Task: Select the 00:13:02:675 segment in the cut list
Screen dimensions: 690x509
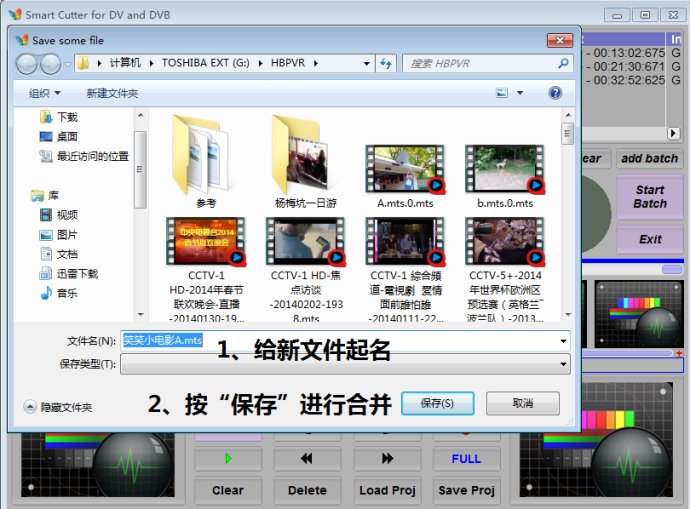Action: click(x=629, y=53)
